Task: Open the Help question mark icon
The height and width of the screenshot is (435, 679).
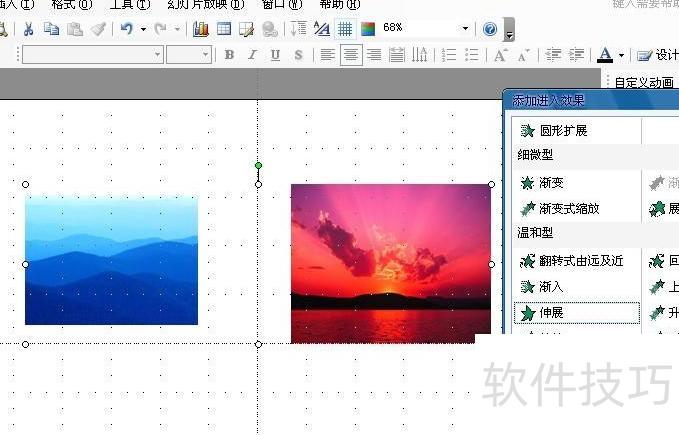Action: coord(490,29)
